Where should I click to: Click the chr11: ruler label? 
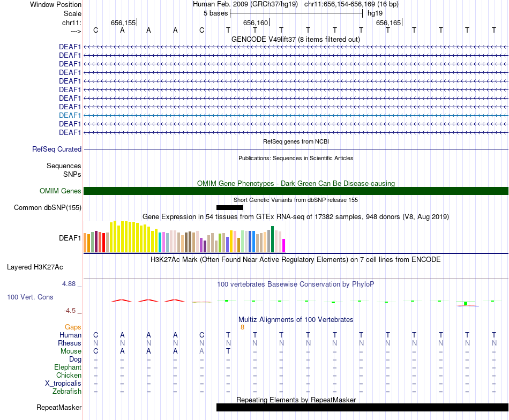point(72,22)
